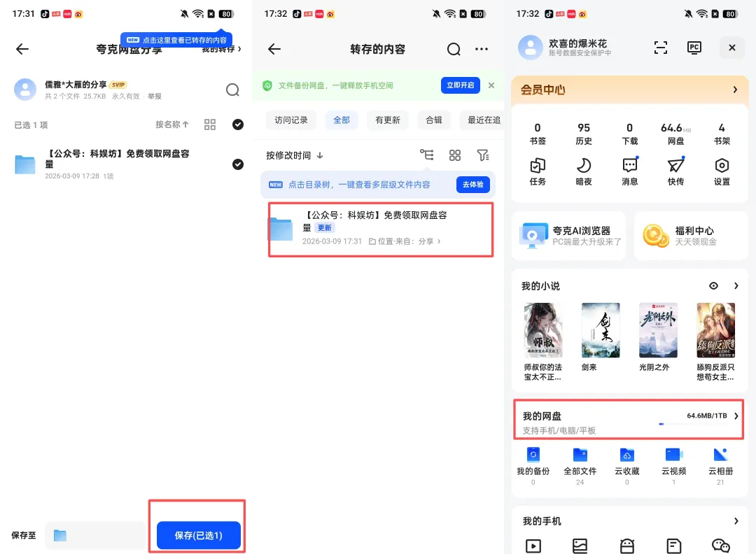
Task: Open 我的转存 link at top right
Action: 222,49
